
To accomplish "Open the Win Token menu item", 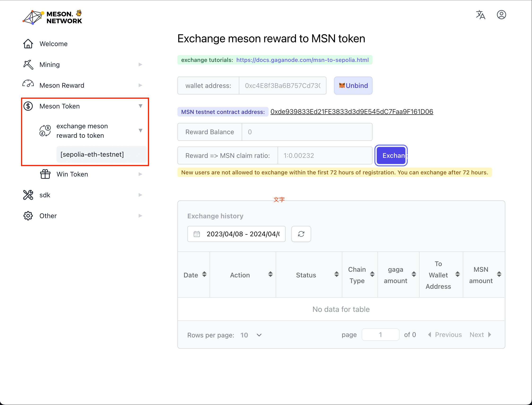I will click(x=72, y=174).
